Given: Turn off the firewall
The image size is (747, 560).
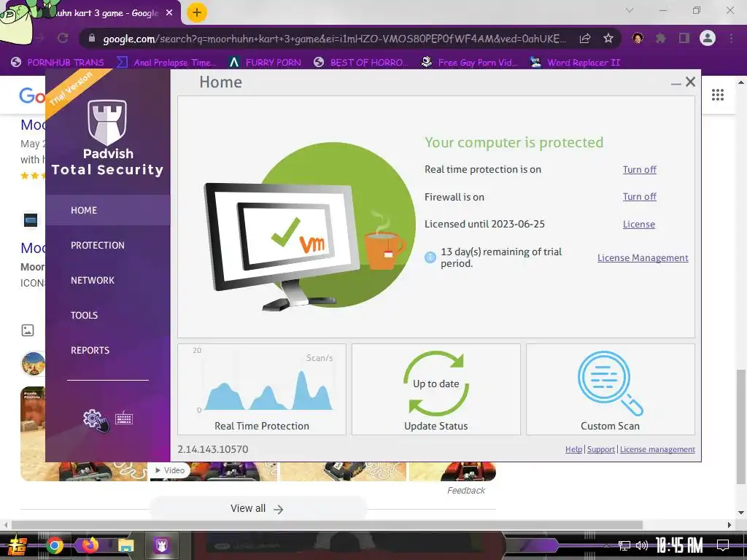Looking at the screenshot, I should tap(639, 197).
